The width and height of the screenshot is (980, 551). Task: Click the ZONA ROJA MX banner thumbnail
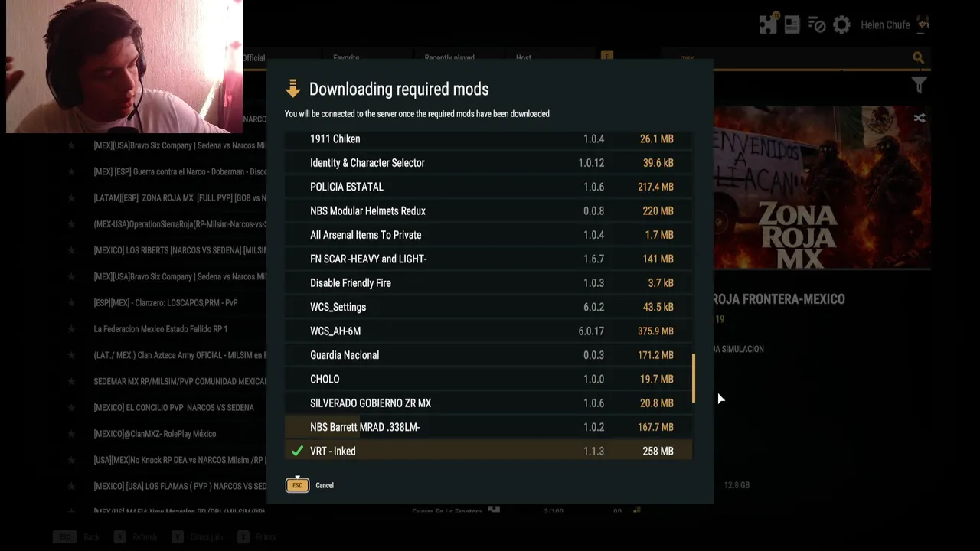coord(822,188)
